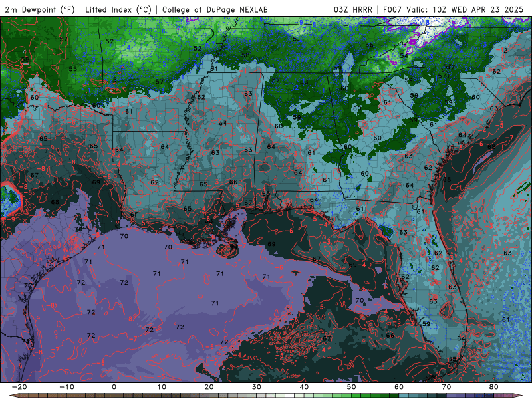Click the "-10" tick label on the color scale
The width and height of the screenshot is (532, 399).
click(x=66, y=387)
